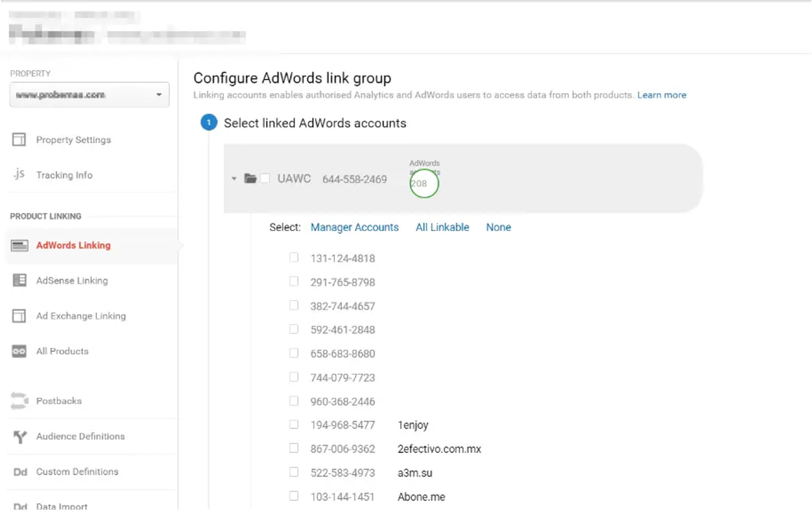This screenshot has height=512, width=812.
Task: Click the AdWords Linking icon
Action: coord(19,245)
